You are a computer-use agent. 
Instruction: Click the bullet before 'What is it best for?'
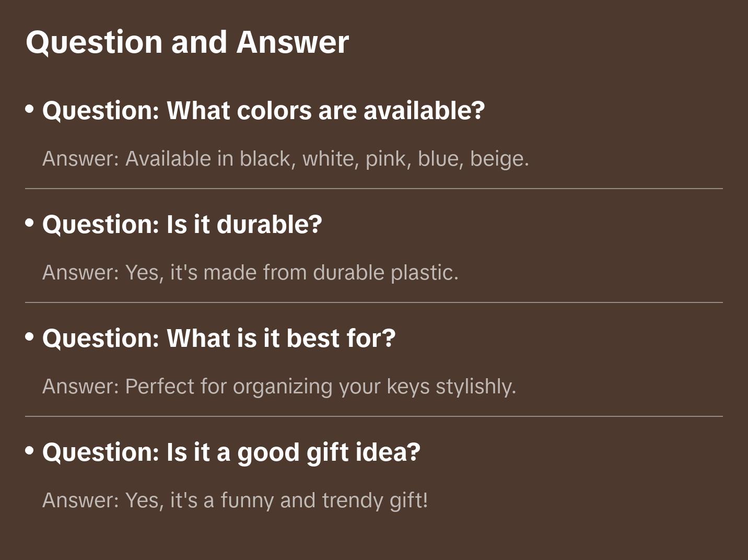pos(30,337)
